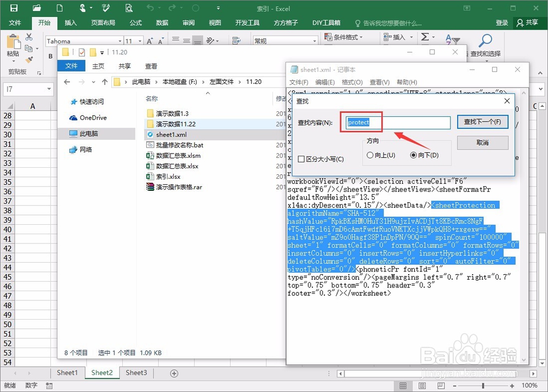Click the Increase font size icon
This screenshot has width=548, height=392.
(150, 41)
